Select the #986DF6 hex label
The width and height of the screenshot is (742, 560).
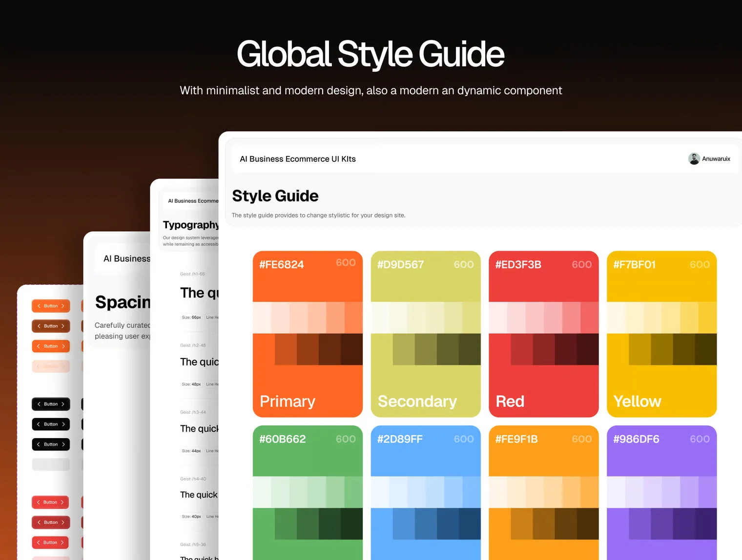click(x=637, y=439)
